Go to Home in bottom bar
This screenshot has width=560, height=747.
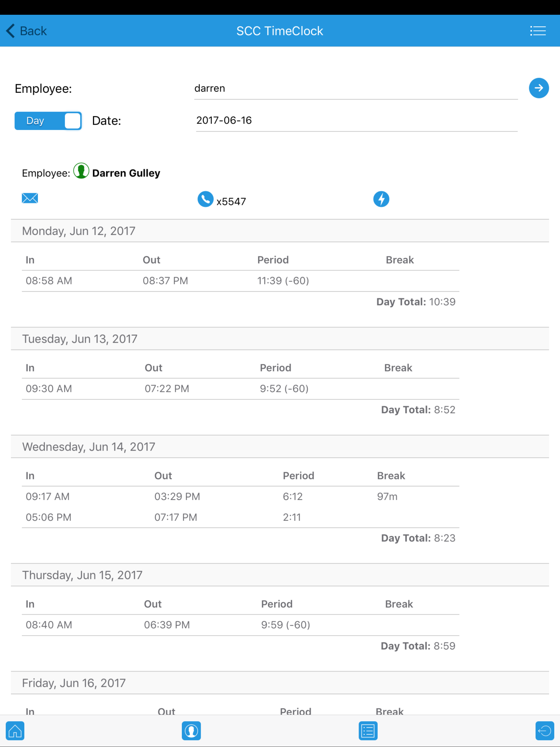pyautogui.click(x=15, y=731)
